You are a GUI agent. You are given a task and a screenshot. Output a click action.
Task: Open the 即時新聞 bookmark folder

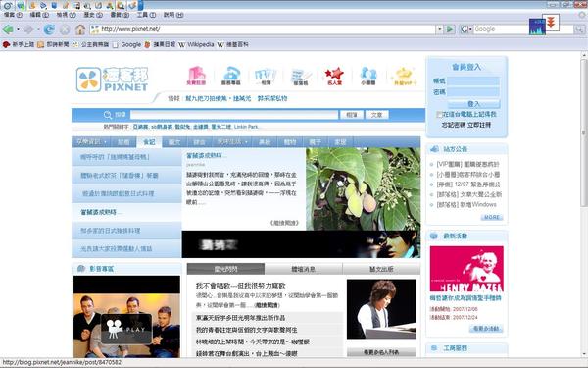53,44
